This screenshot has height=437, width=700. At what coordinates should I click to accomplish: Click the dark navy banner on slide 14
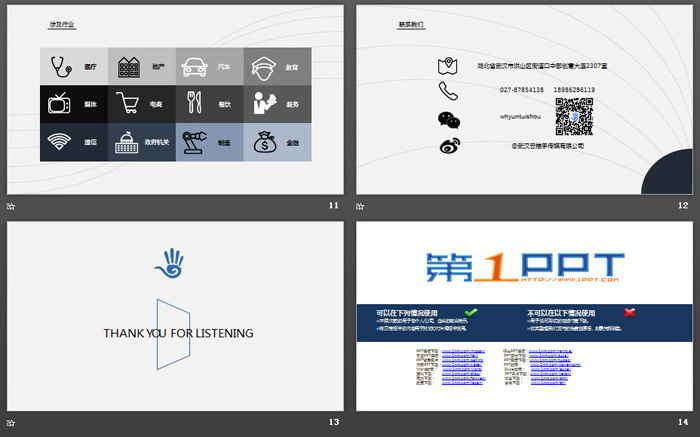tap(525, 322)
